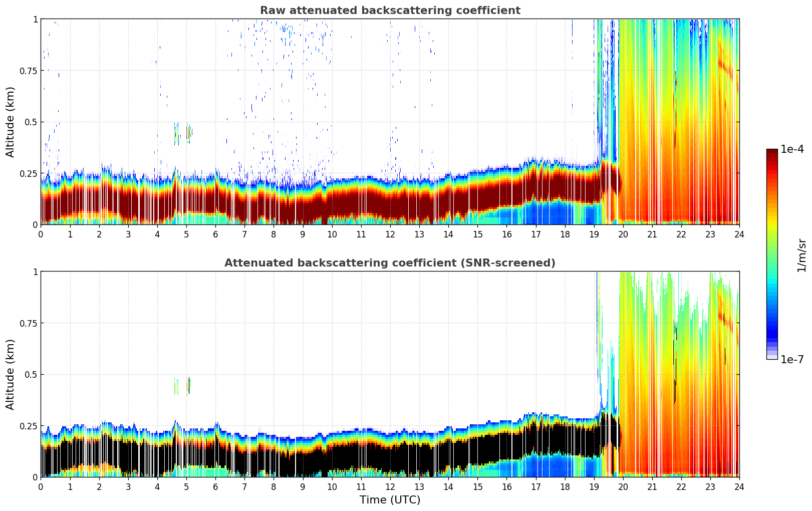
Task: Click the 'Raw attenuated backscattering coefficient' title
Action: (390, 11)
